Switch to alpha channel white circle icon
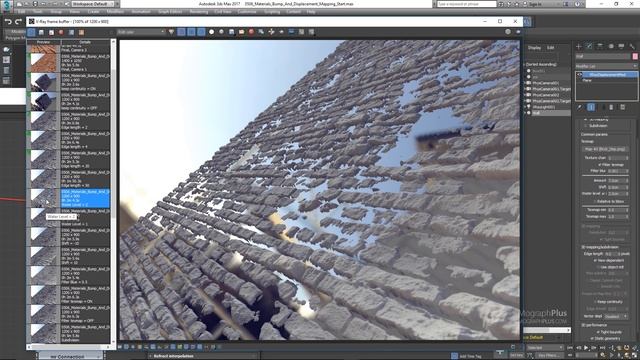The height and width of the screenshot is (360, 640). (211, 32)
